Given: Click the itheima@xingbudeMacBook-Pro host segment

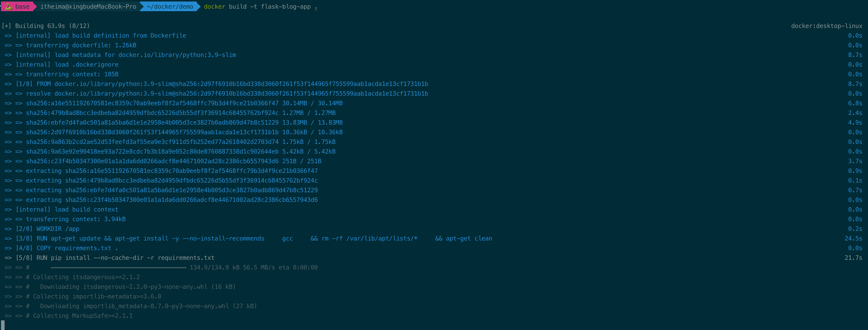Looking at the screenshot, I should (88, 6).
